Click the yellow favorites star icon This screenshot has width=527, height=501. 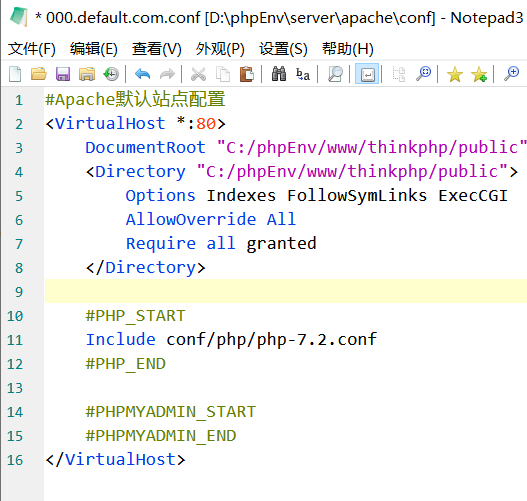point(455,74)
